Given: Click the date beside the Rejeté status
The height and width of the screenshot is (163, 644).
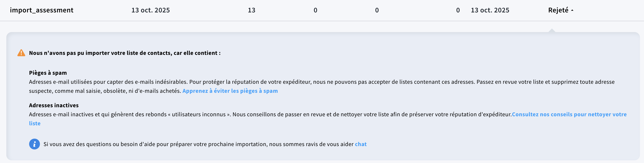Looking at the screenshot, I should [x=490, y=10].
